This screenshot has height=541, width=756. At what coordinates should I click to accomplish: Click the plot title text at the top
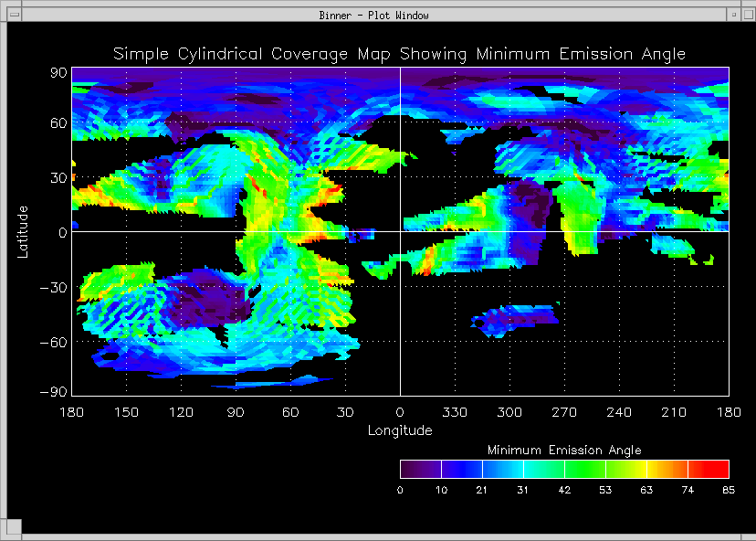tap(399, 54)
